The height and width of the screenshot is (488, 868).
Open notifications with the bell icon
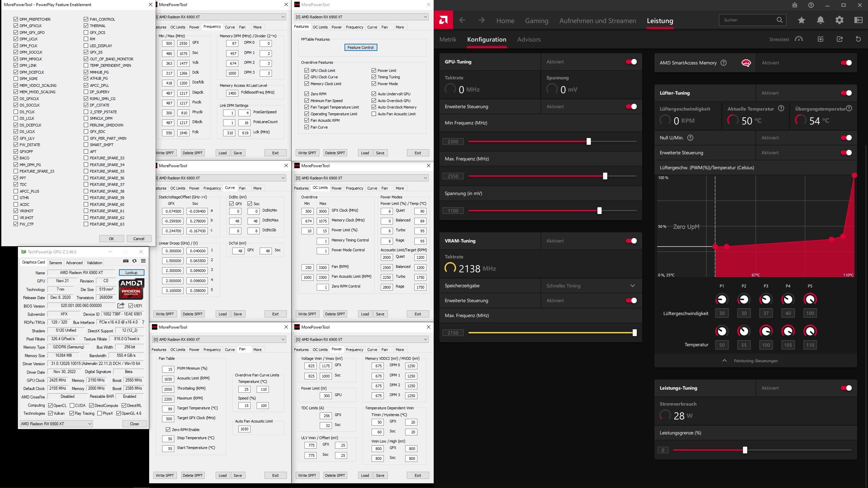821,20
